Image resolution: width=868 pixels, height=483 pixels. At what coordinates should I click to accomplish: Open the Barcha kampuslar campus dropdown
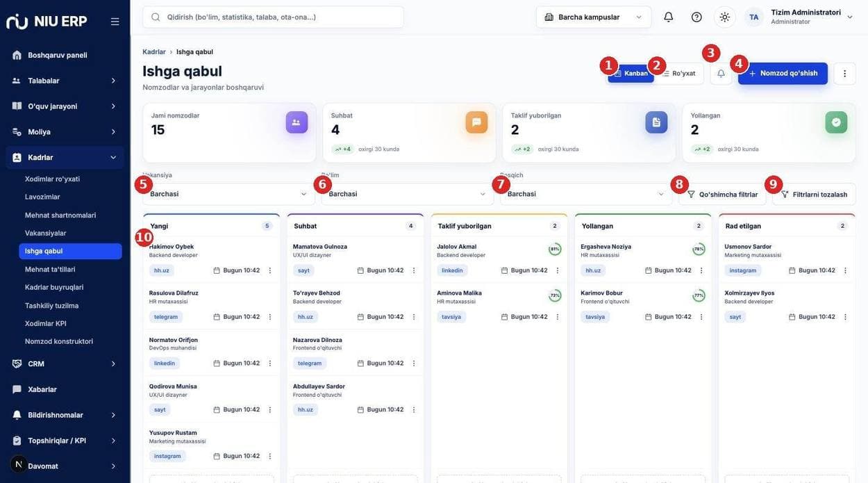594,17
